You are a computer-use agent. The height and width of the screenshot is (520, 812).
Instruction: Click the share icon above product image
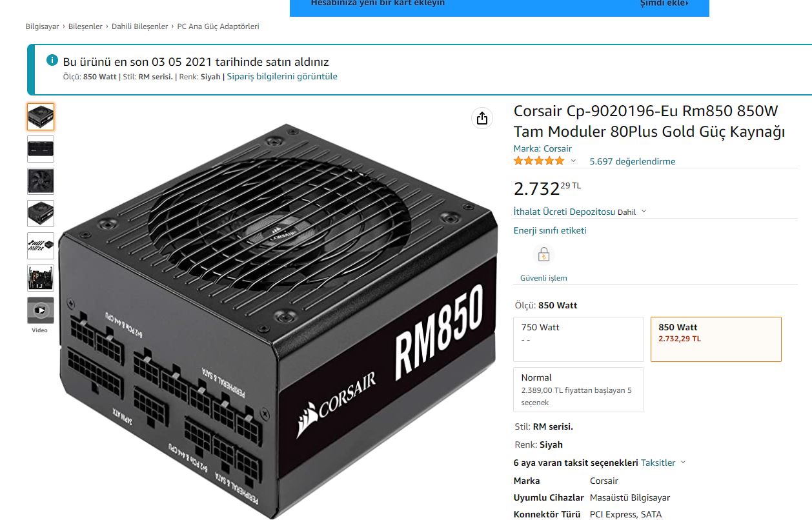482,118
